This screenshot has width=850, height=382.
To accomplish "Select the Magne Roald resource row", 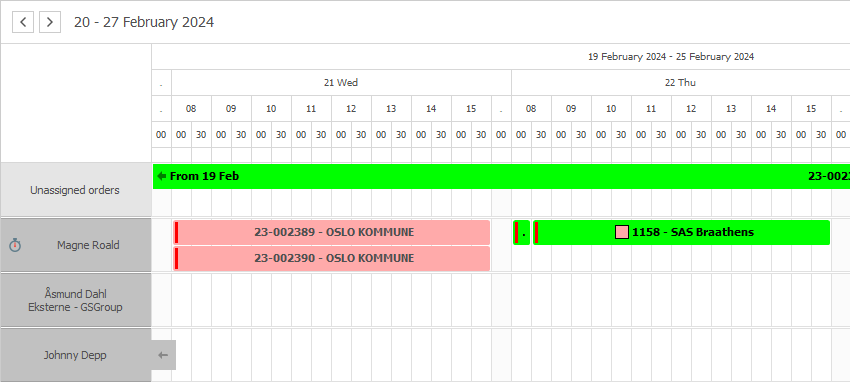I will click(x=75, y=245).
